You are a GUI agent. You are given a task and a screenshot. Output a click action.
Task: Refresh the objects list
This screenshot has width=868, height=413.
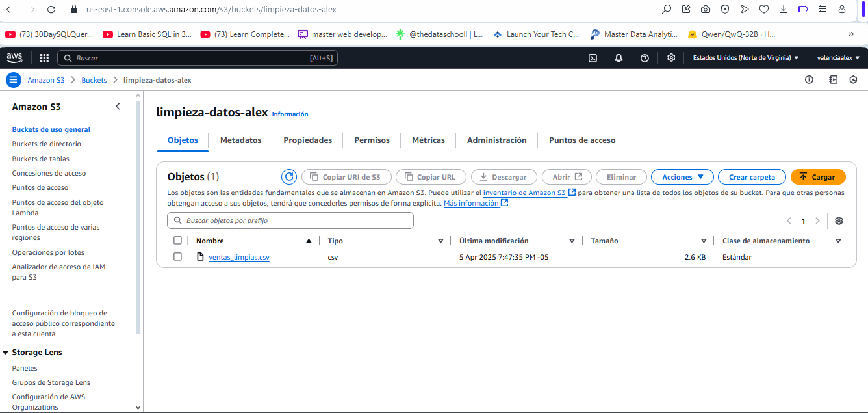(289, 177)
